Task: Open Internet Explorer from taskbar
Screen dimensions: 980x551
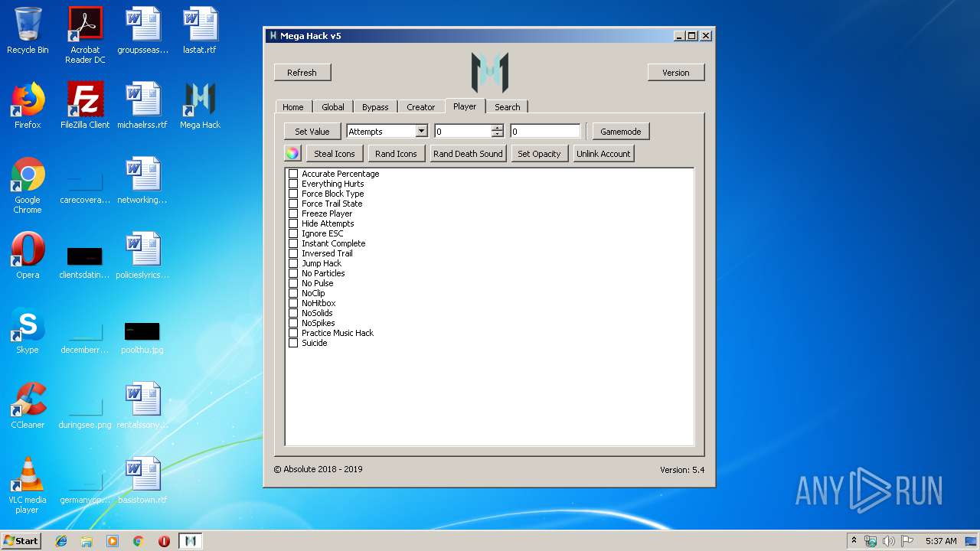Action: coord(61,541)
